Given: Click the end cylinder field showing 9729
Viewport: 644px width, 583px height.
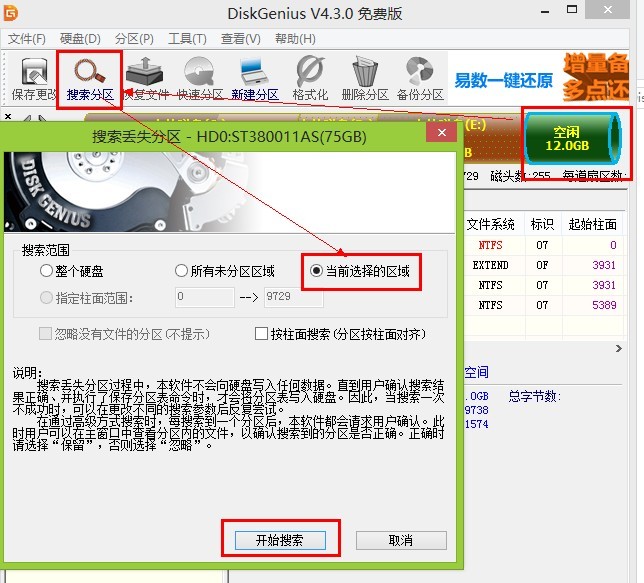Looking at the screenshot, I should [x=293, y=297].
